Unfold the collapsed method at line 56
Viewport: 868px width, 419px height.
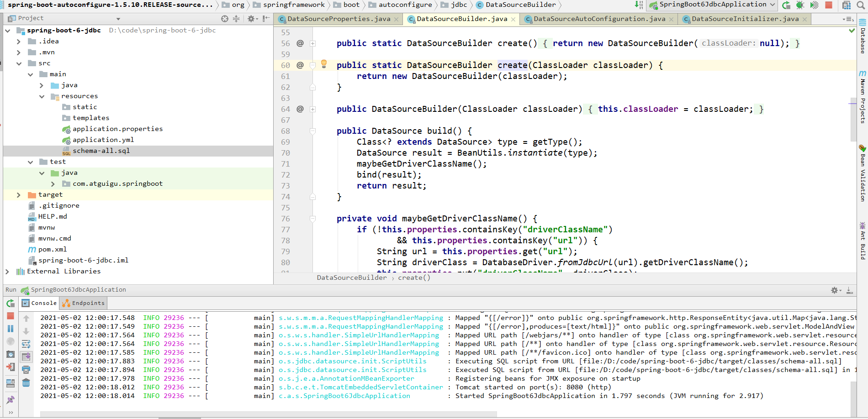pos(313,43)
